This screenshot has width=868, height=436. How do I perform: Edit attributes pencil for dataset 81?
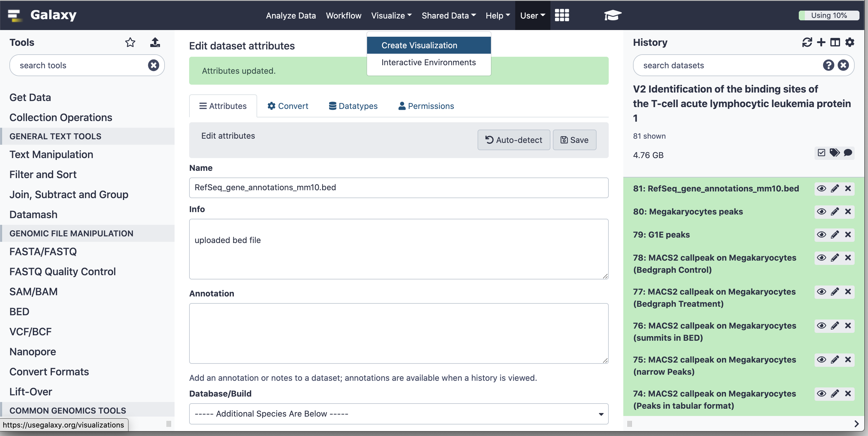[x=835, y=188]
